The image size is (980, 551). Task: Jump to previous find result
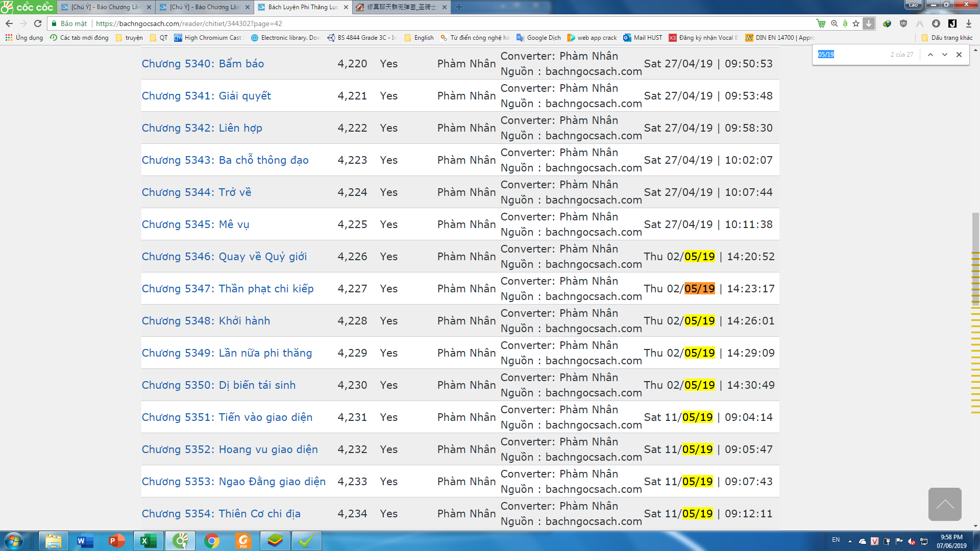[x=930, y=55]
